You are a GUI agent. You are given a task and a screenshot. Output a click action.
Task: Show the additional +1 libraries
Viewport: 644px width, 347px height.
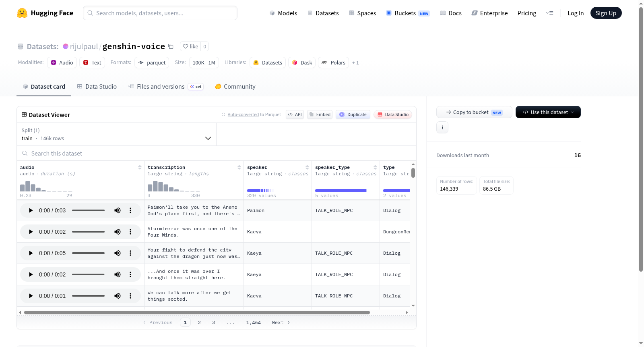pyautogui.click(x=355, y=62)
